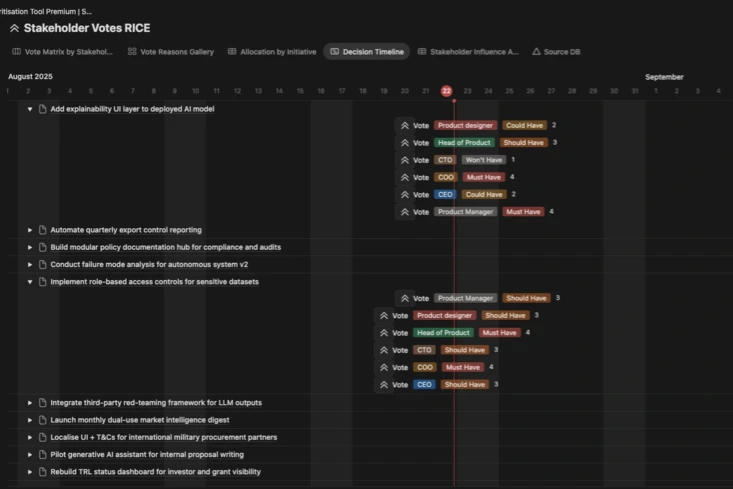Expand Pilot generative AI assistant row
The height and width of the screenshot is (489, 733).
point(30,455)
